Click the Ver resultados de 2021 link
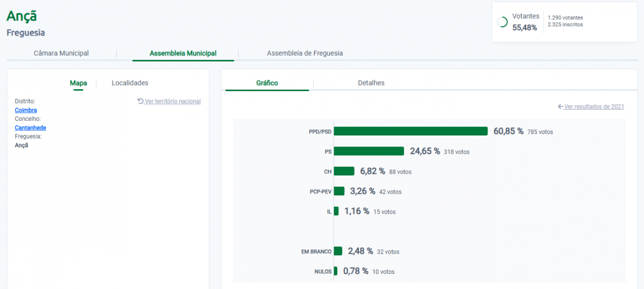The width and height of the screenshot is (644, 289). tap(594, 107)
